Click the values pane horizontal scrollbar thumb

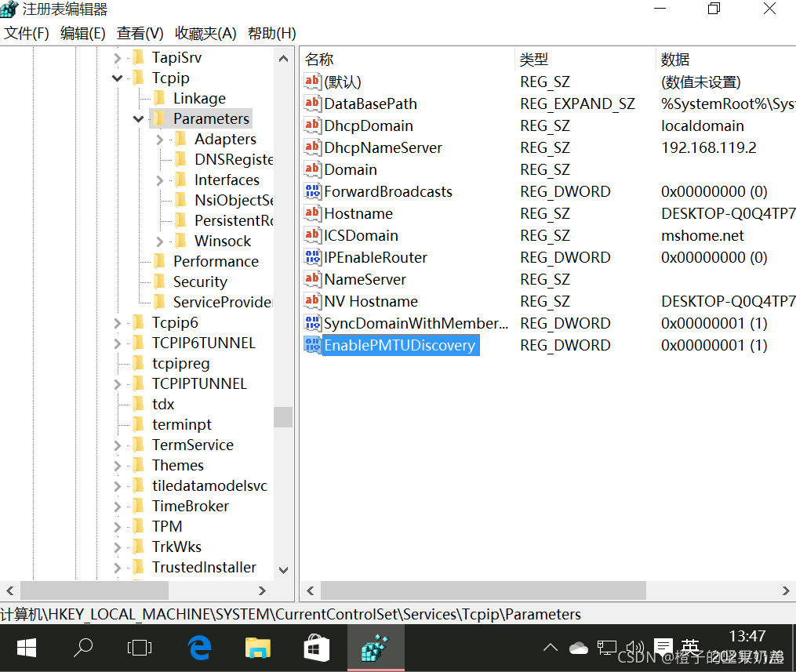[483, 590]
